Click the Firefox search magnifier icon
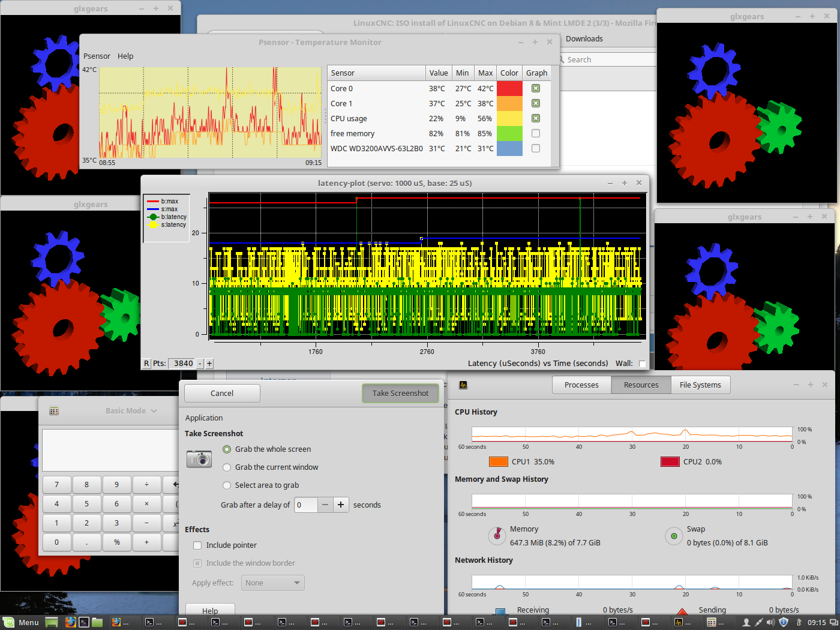 562,60
